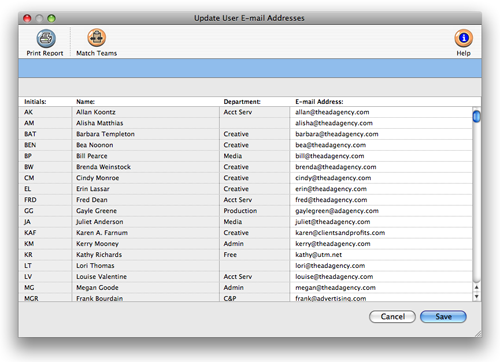Click the name Cindy Monroe
The image size is (500, 362).
coord(97,178)
